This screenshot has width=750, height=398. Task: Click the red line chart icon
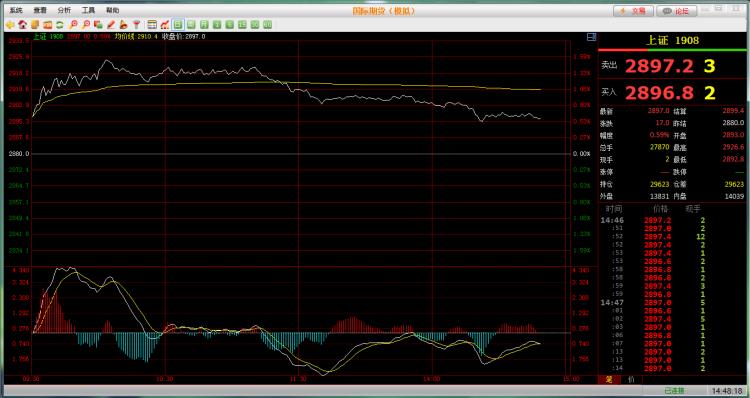(165, 24)
